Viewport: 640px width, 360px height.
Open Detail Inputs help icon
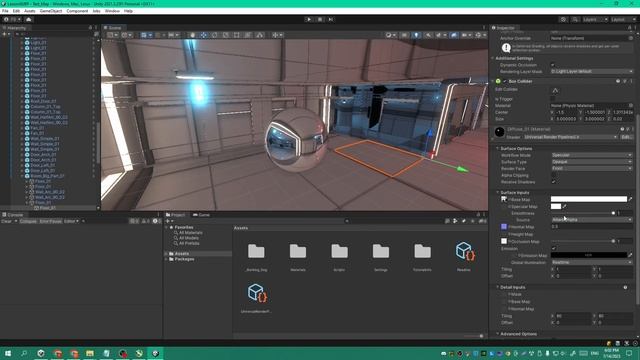(x=625, y=287)
